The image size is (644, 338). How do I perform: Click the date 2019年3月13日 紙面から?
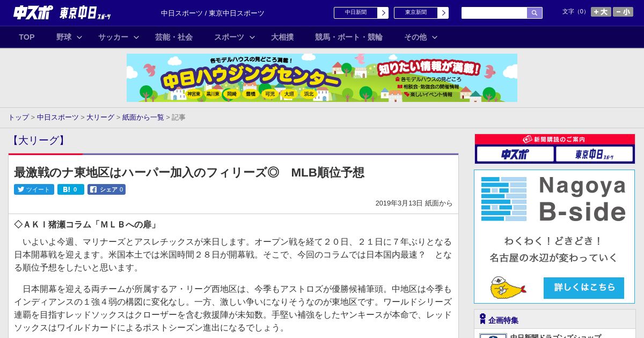tap(414, 203)
